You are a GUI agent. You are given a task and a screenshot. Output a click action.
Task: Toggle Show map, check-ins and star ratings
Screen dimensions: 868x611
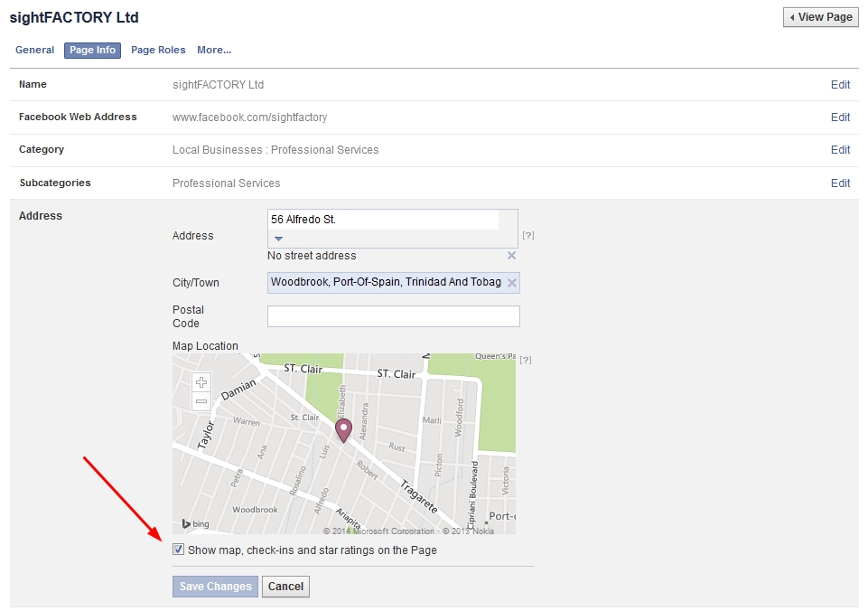point(178,550)
